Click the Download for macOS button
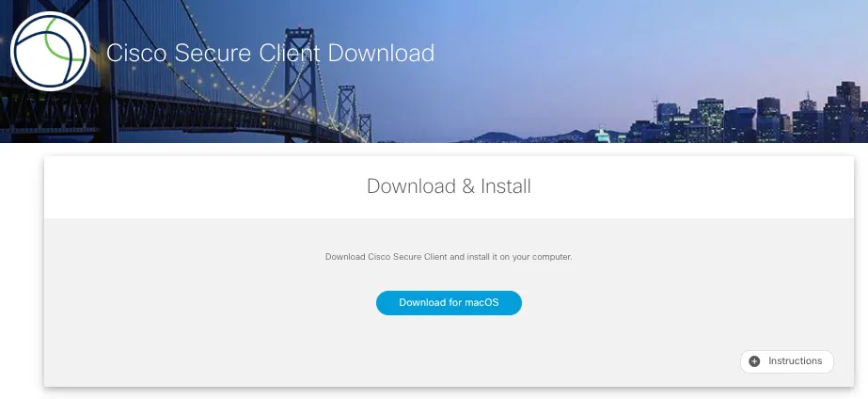 point(449,303)
